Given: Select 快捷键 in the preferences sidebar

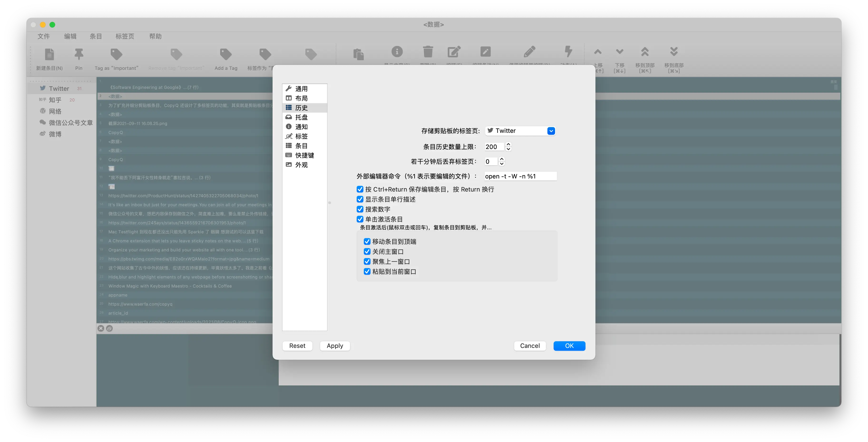Looking at the screenshot, I should [x=304, y=155].
